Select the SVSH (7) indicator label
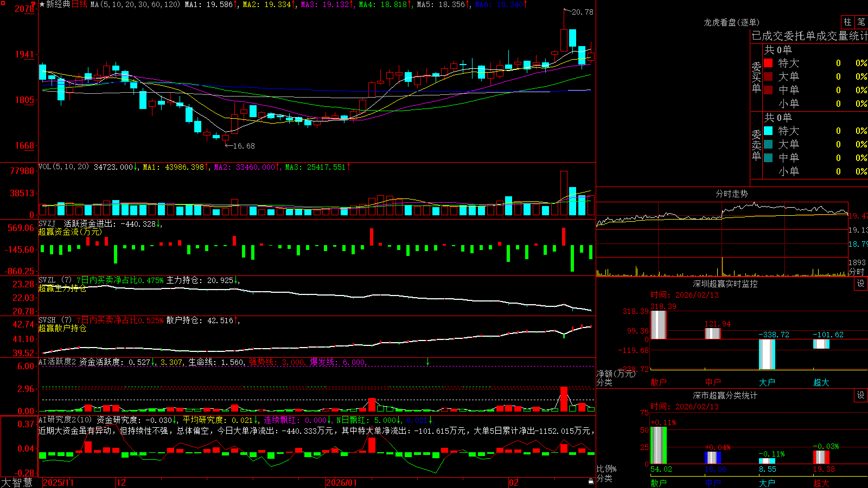Image resolution: width=868 pixels, height=488 pixels. 55,320
